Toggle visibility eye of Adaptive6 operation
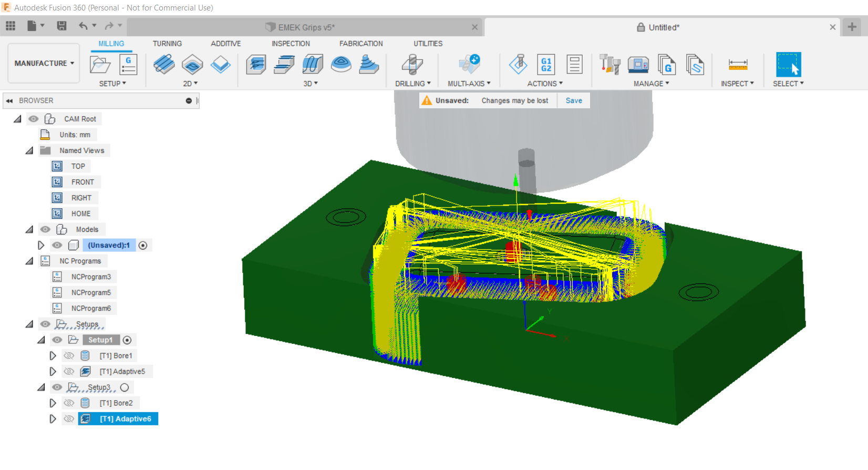 click(x=69, y=419)
